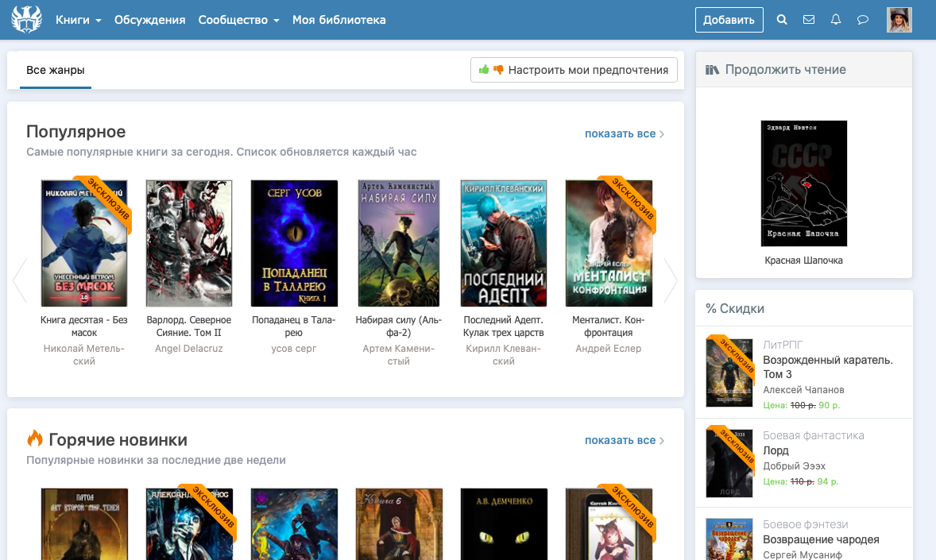Click показать все for Горячие новинки

click(x=625, y=441)
